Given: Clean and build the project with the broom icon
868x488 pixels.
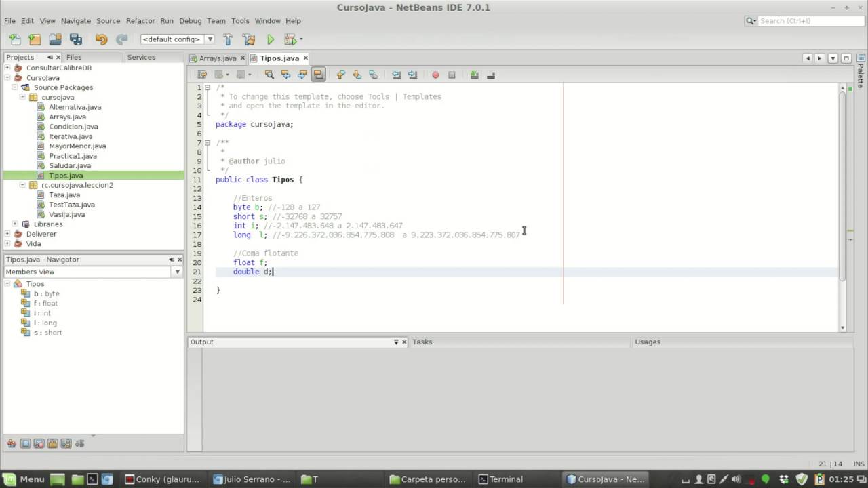Looking at the screenshot, I should coord(249,39).
